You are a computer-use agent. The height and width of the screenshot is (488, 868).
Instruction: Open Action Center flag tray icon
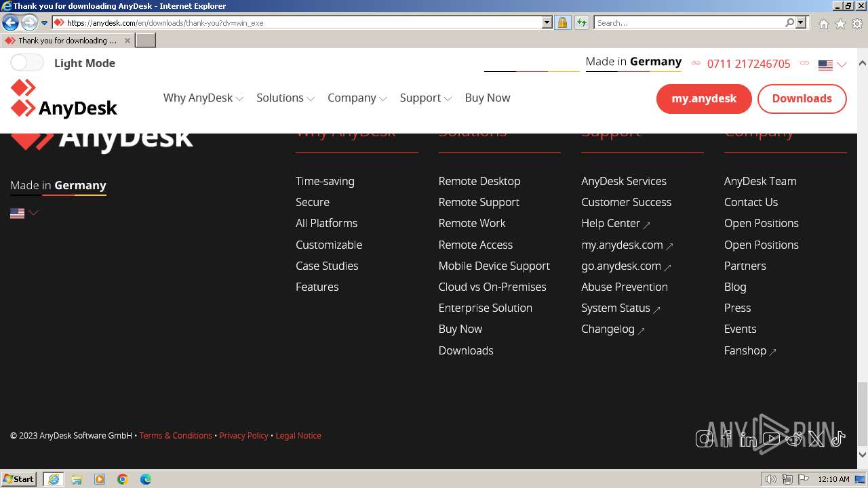pyautogui.click(x=804, y=479)
